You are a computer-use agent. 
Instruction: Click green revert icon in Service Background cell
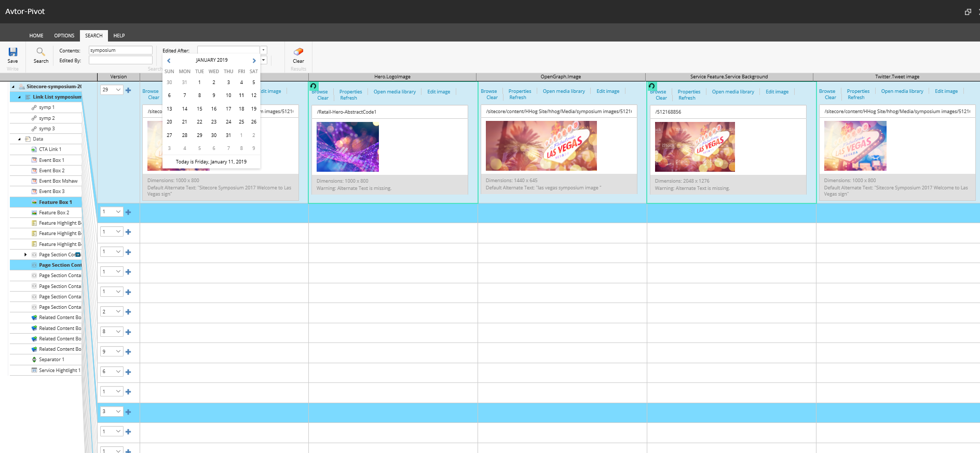[x=652, y=86]
